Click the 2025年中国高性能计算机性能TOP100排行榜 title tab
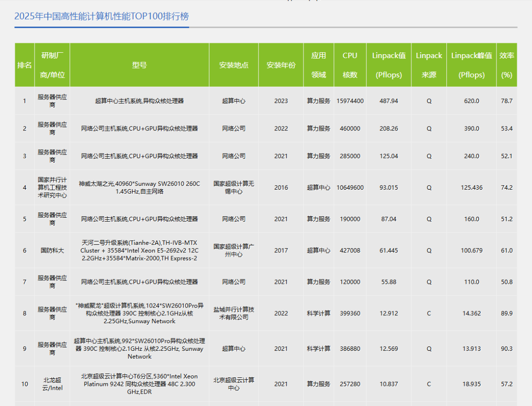 (101, 16)
